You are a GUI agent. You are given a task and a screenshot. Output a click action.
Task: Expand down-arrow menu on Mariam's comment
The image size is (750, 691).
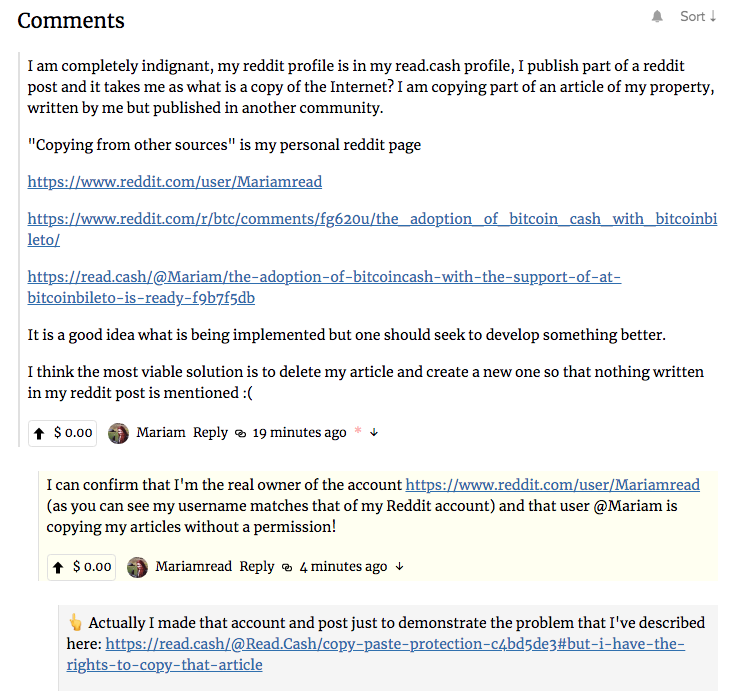[374, 433]
